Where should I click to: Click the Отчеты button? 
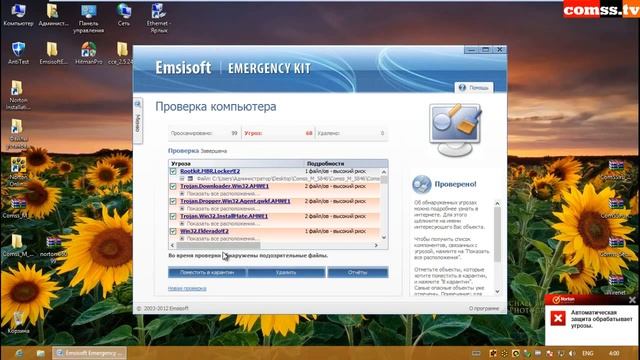point(358,272)
